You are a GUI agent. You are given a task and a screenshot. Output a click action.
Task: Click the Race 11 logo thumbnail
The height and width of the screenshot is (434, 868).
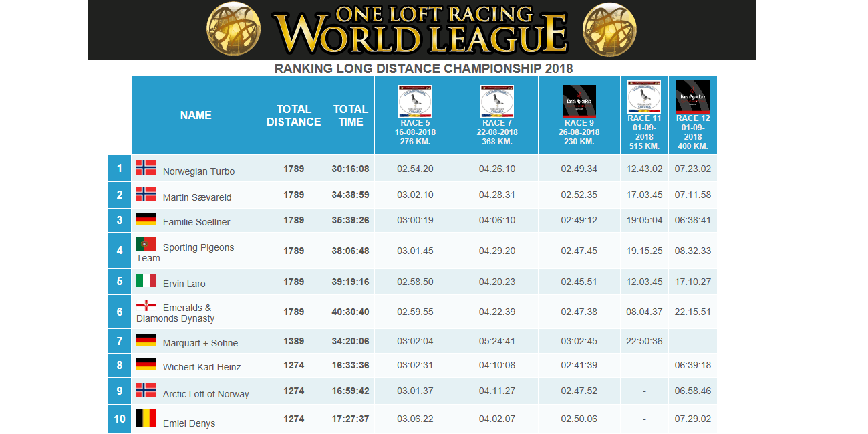tap(644, 97)
